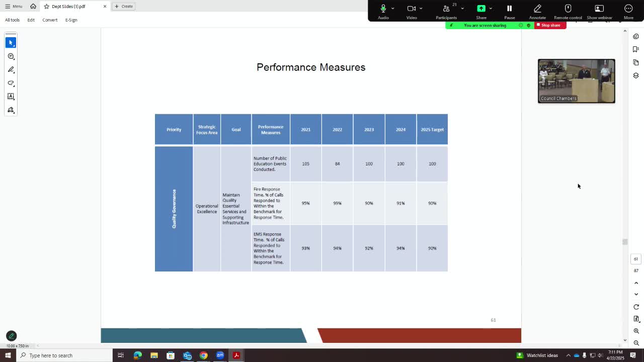The width and height of the screenshot is (644, 362).
Task: Select the highlighter pen tool
Action: [x=11, y=69]
